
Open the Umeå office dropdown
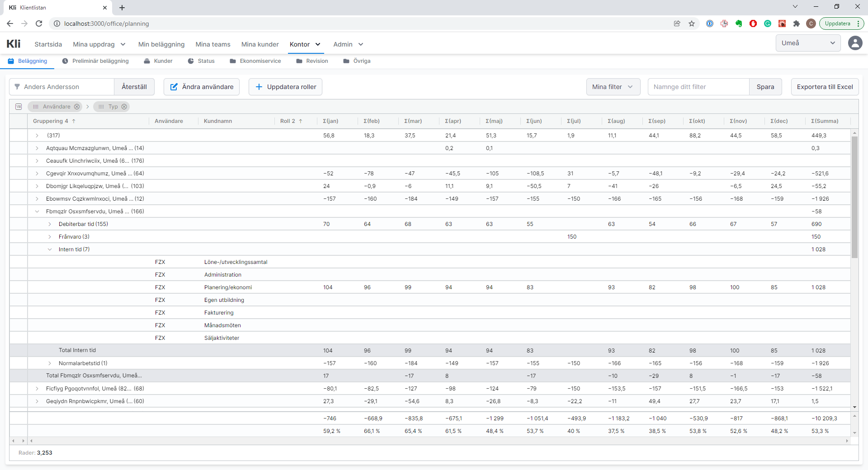pyautogui.click(x=808, y=43)
